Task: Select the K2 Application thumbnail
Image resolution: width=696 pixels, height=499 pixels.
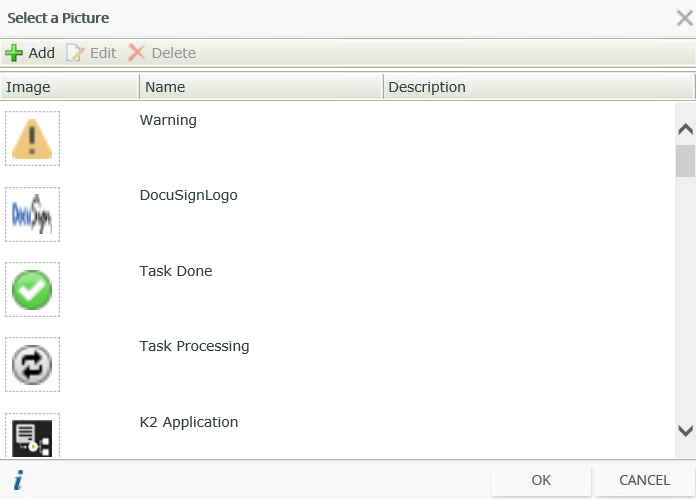Action: point(32,436)
